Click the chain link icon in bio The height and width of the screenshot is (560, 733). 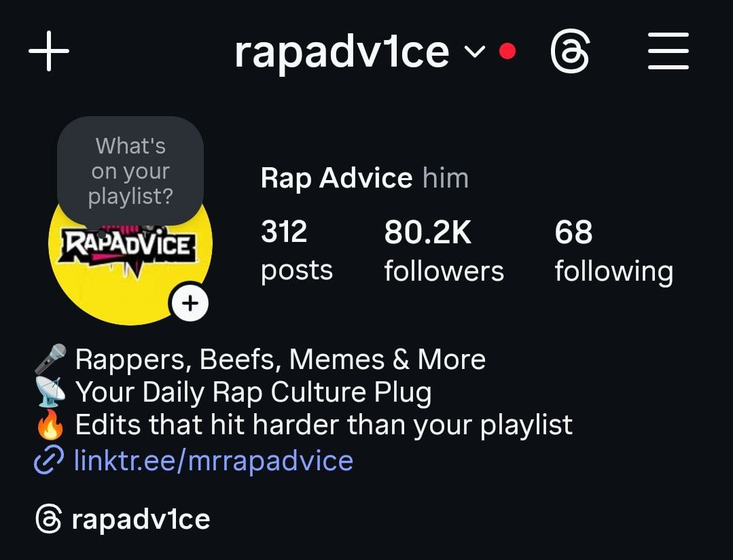(49, 460)
